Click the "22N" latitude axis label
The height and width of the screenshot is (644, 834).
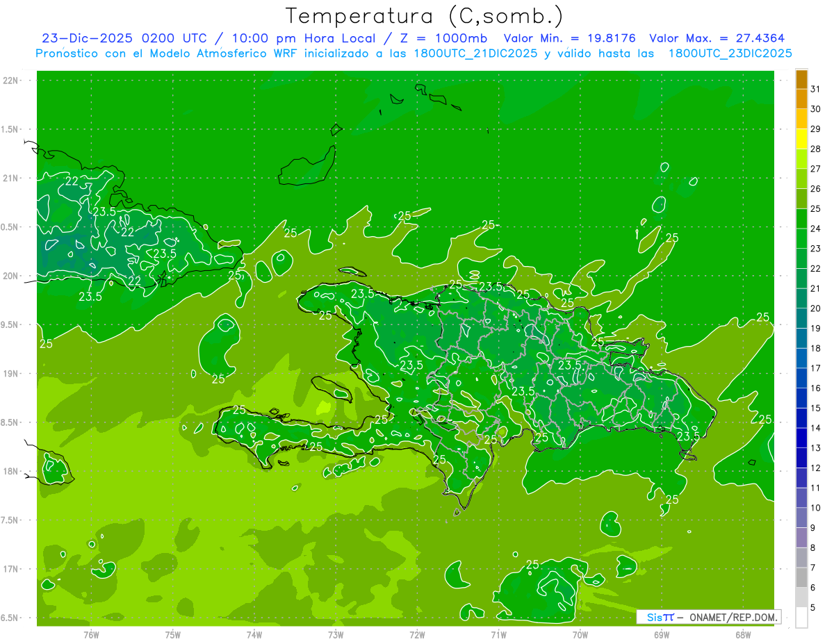click(10, 81)
